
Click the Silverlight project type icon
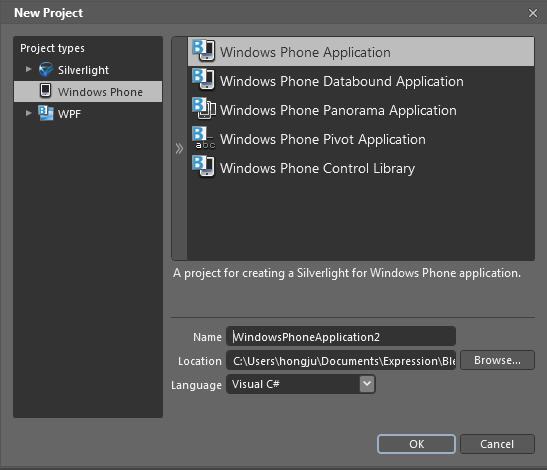pyautogui.click(x=46, y=69)
